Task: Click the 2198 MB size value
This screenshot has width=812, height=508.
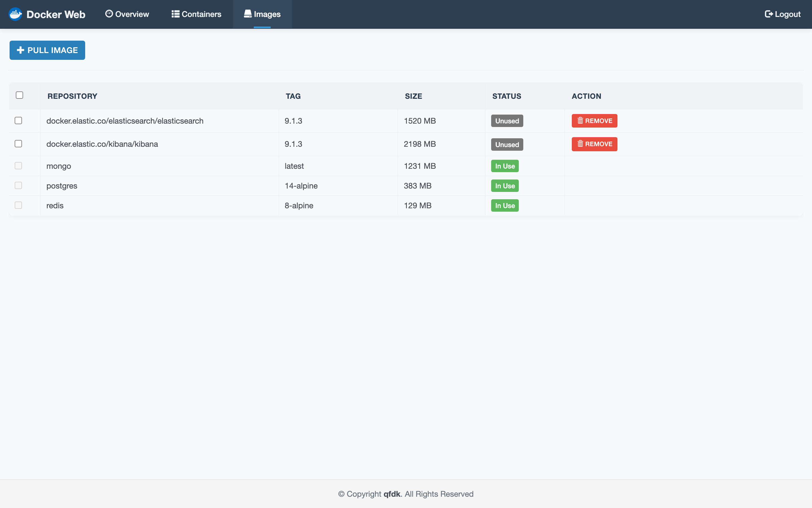Action: pos(420,144)
